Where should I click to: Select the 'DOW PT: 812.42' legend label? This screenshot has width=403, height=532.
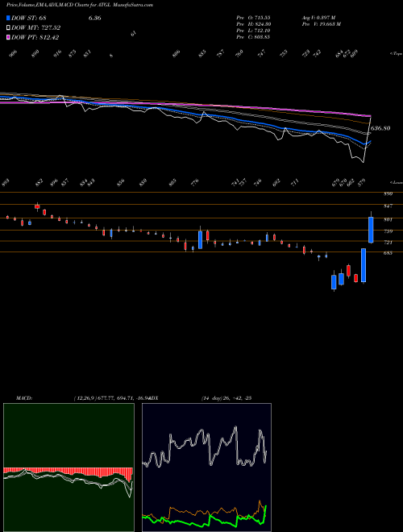click(x=35, y=37)
